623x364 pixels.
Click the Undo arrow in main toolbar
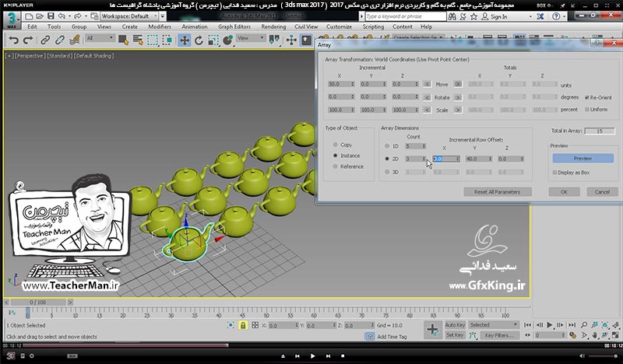[14, 40]
